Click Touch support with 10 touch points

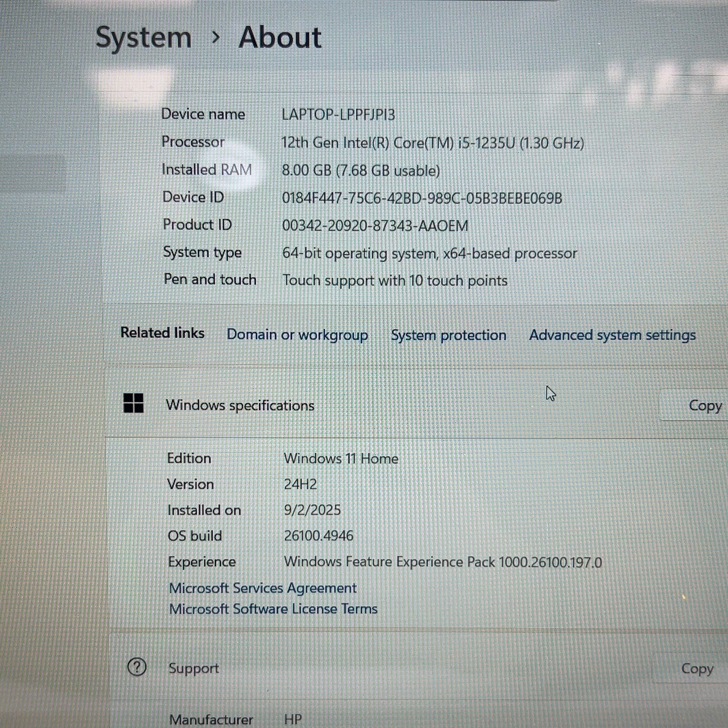(395, 281)
